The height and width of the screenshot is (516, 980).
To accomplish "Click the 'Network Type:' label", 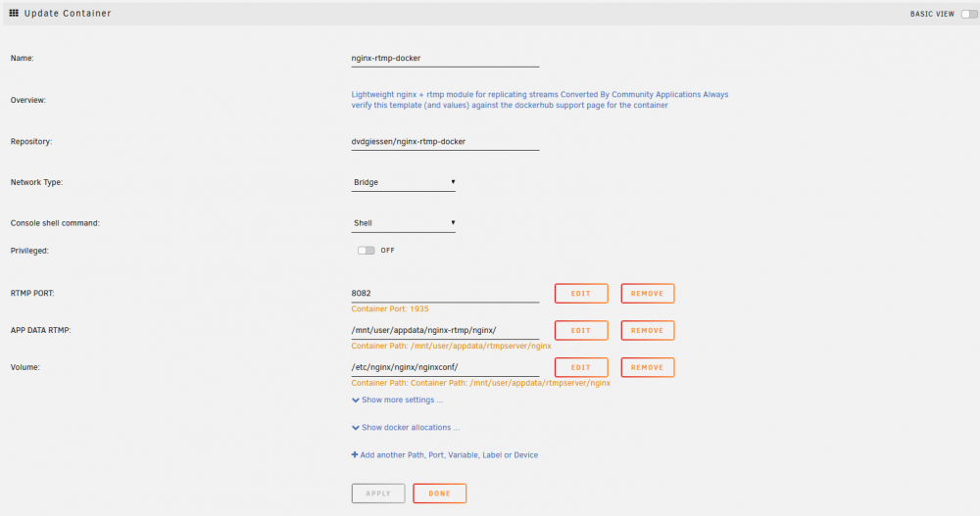I will pos(36,182).
